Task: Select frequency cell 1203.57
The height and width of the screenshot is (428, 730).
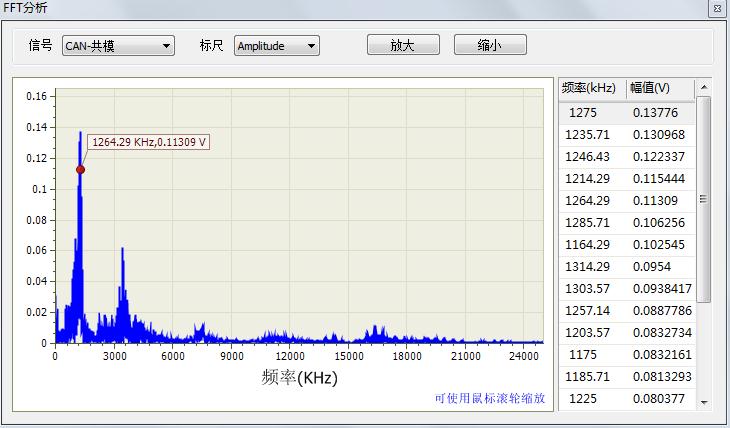Action: pos(587,333)
